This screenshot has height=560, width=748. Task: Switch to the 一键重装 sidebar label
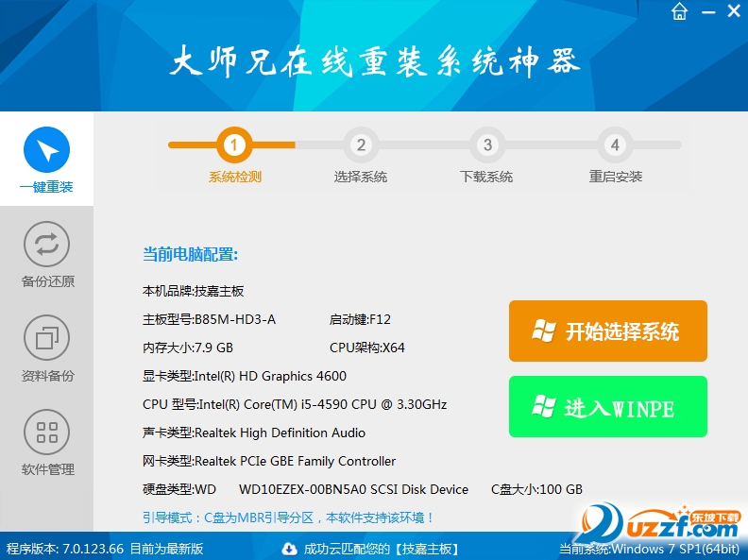47,187
